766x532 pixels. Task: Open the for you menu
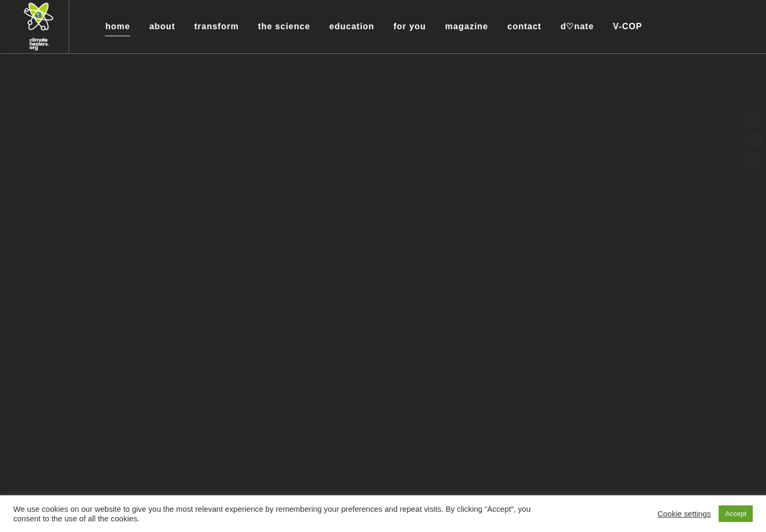pyautogui.click(x=410, y=26)
